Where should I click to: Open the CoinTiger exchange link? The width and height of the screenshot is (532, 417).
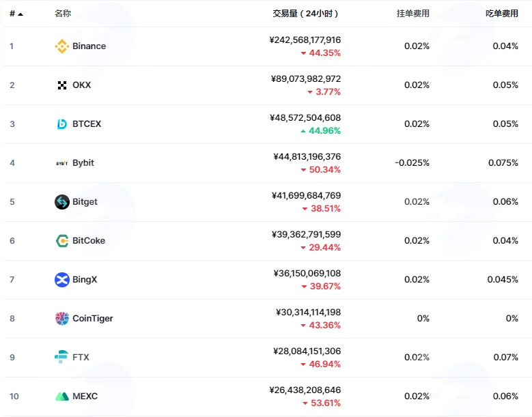pyautogui.click(x=93, y=319)
